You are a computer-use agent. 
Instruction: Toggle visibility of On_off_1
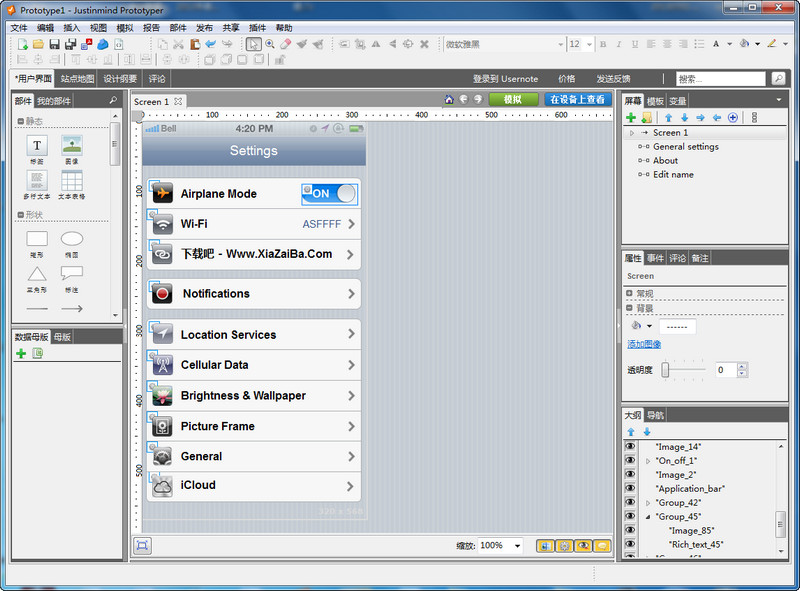(630, 460)
